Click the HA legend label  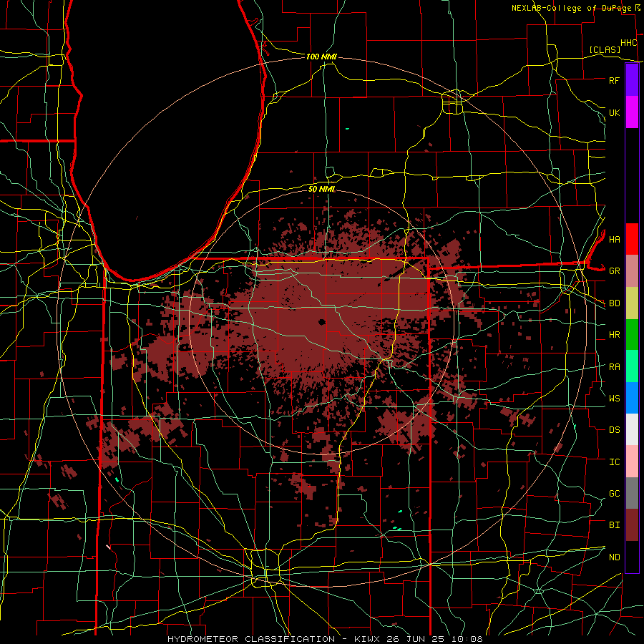click(x=614, y=240)
